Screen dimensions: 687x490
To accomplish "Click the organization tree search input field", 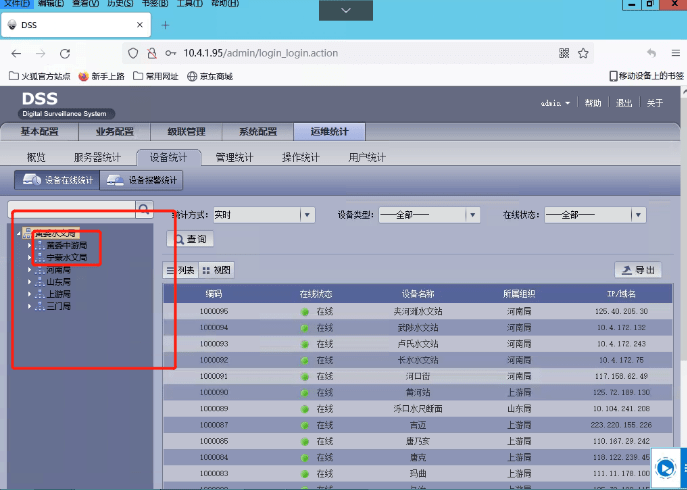I will tap(70, 210).
